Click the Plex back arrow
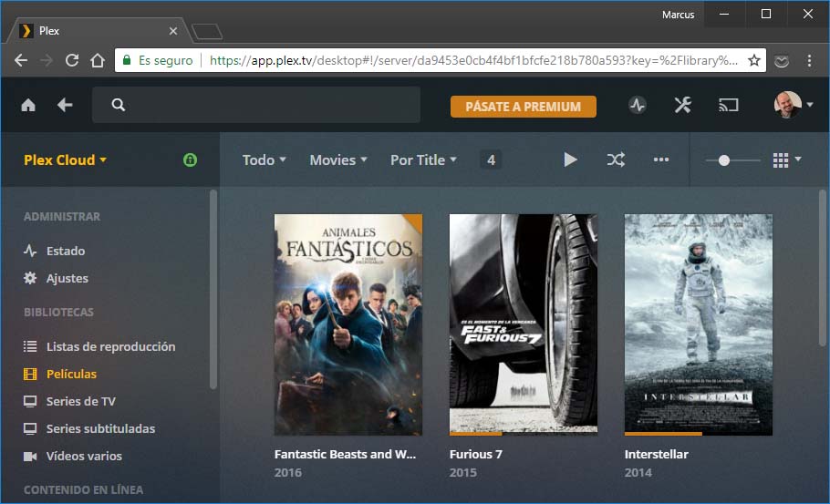Image resolution: width=830 pixels, height=504 pixels. [x=65, y=105]
